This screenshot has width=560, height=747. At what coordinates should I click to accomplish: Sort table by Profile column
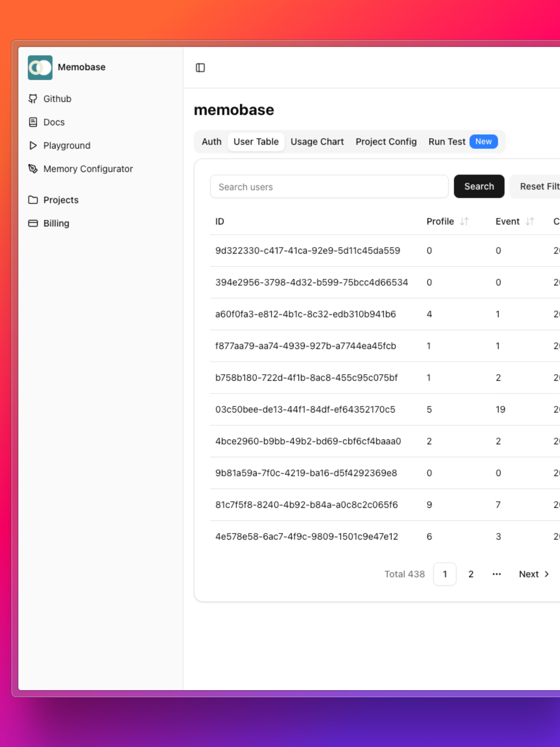click(464, 221)
